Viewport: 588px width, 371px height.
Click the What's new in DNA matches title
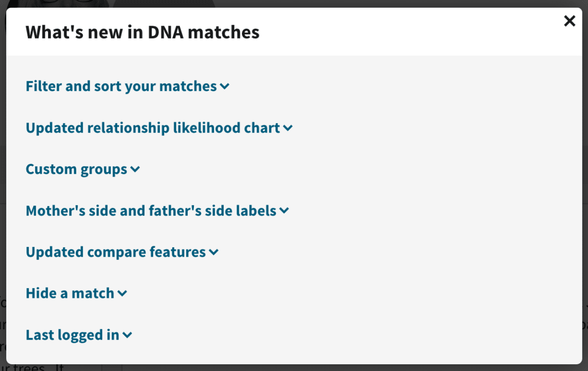142,31
